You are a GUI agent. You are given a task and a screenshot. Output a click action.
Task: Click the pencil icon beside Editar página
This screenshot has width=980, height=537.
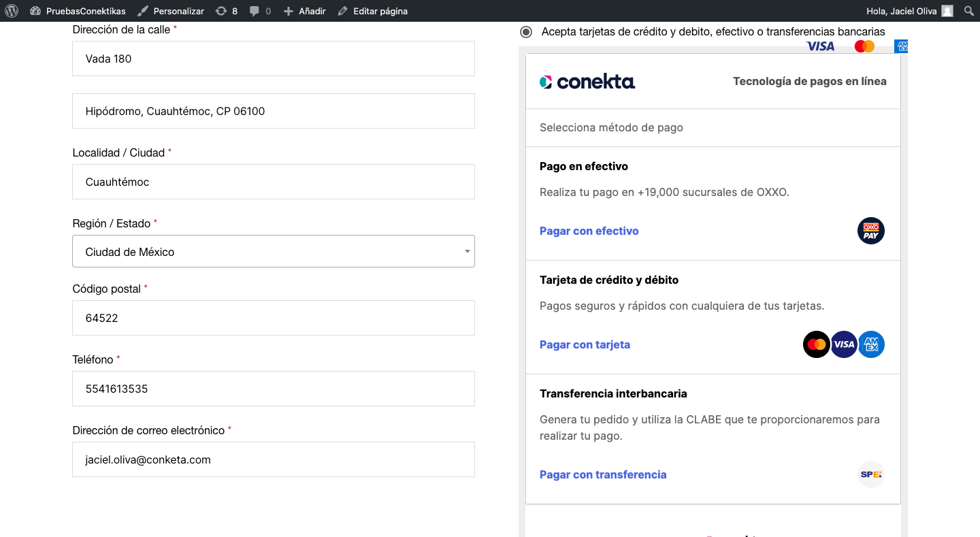click(342, 11)
